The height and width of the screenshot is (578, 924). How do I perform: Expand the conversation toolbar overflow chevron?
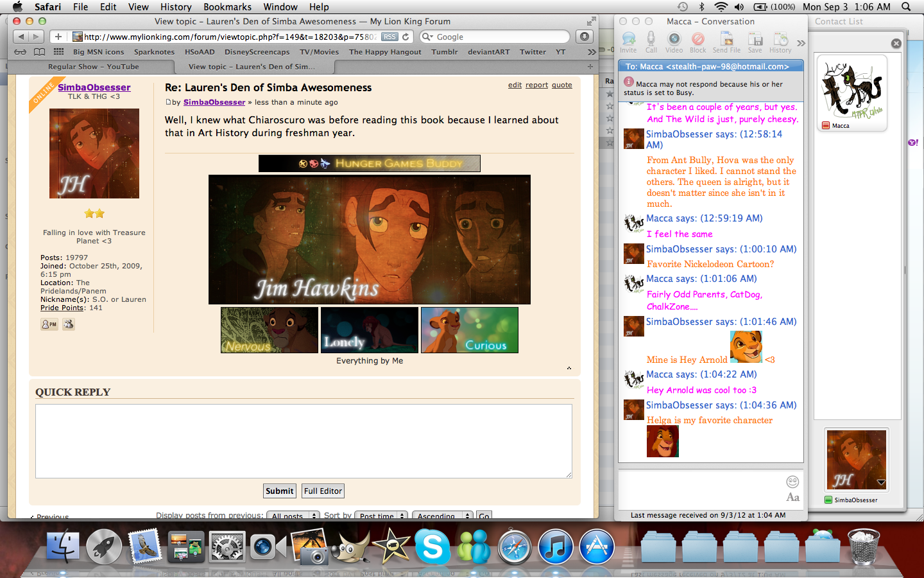pyautogui.click(x=801, y=43)
